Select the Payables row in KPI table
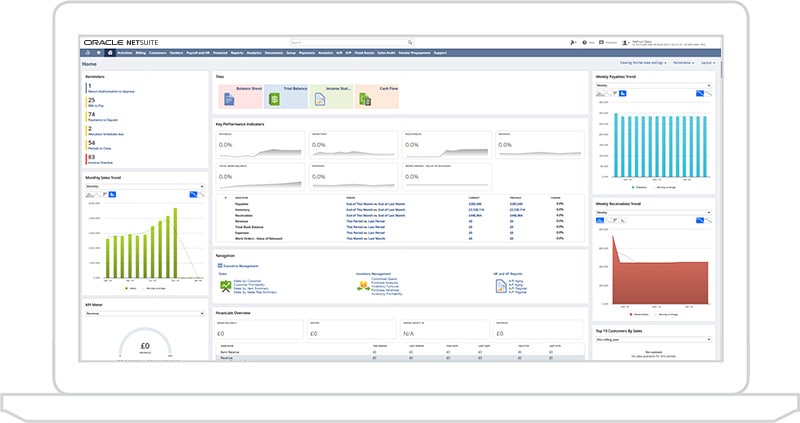The image size is (800, 423). pos(401,204)
